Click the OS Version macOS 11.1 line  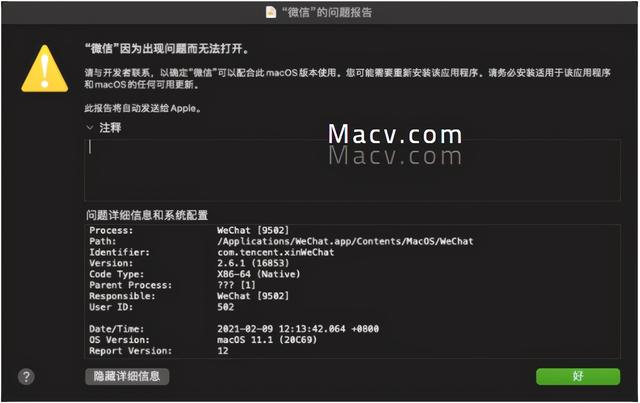tap(203, 340)
